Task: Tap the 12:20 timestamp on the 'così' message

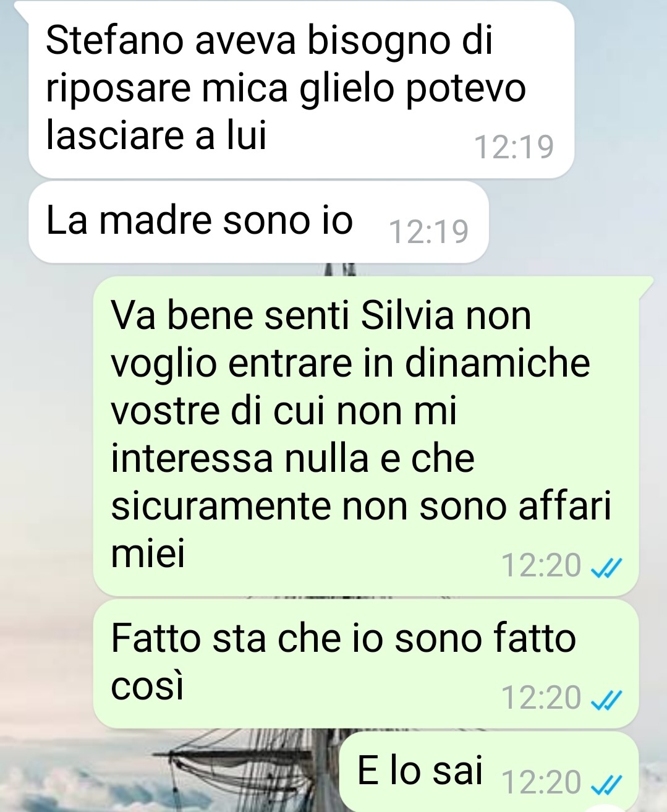Action: [x=542, y=698]
